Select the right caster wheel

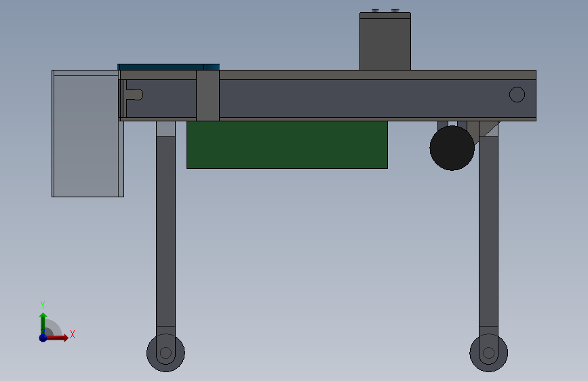pyautogui.click(x=488, y=353)
